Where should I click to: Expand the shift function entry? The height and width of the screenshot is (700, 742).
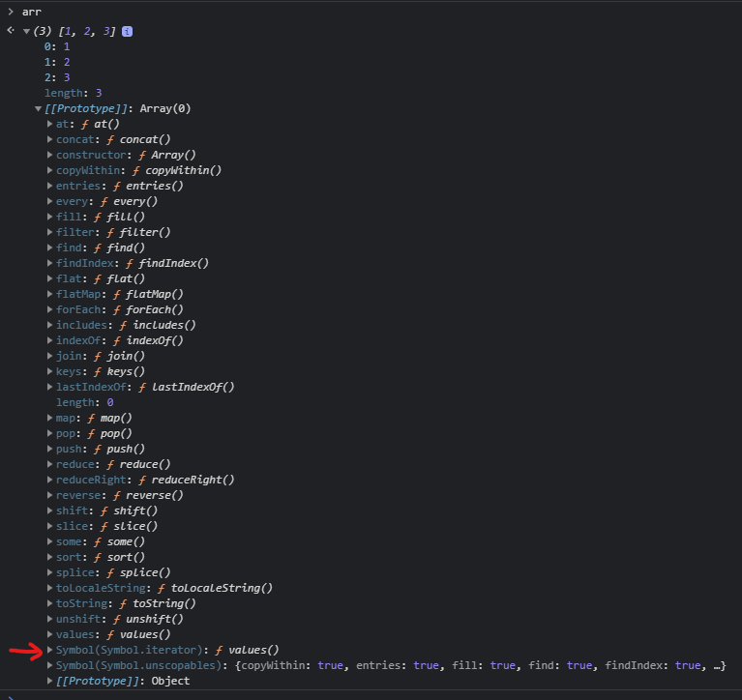pos(49,510)
